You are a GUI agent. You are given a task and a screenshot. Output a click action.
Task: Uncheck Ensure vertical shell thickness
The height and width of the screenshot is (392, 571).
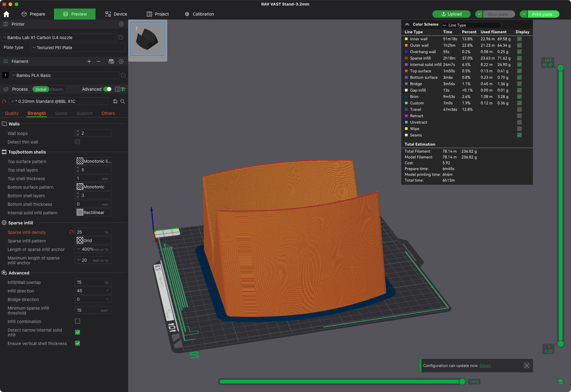point(78,343)
